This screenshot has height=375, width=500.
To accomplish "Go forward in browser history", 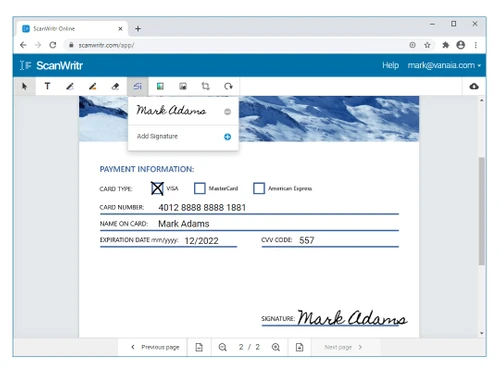I will [x=38, y=45].
